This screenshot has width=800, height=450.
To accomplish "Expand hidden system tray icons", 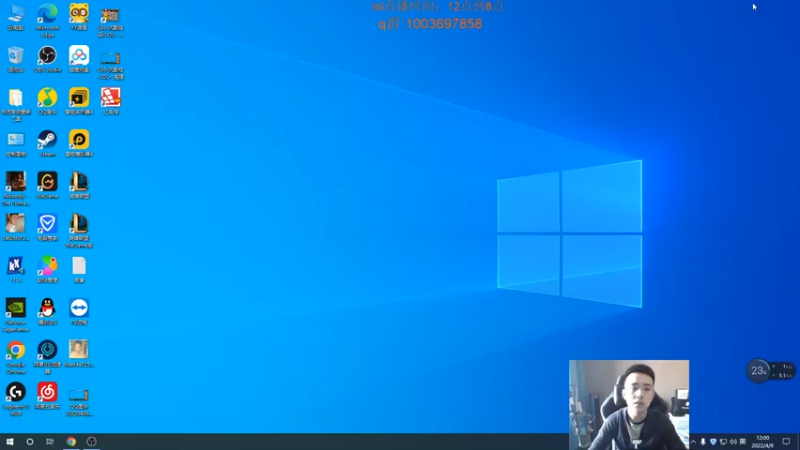I will (x=693, y=442).
